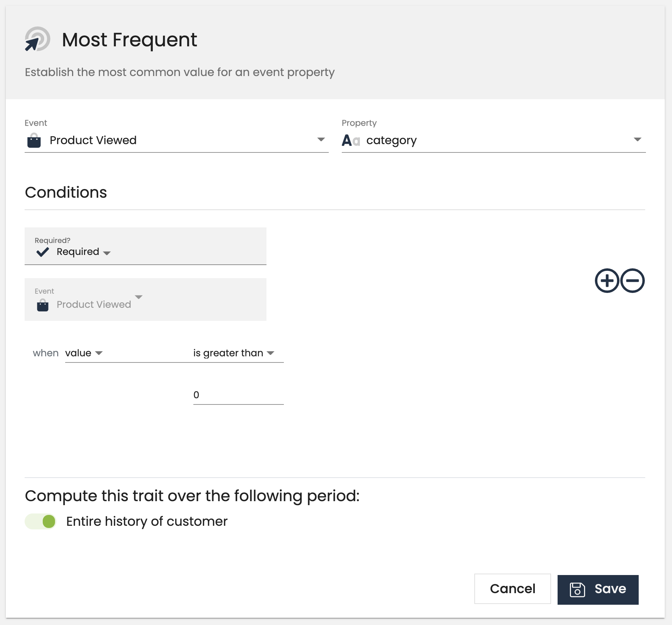
Task: Open the 'value' dropdown after when
Action: click(99, 353)
